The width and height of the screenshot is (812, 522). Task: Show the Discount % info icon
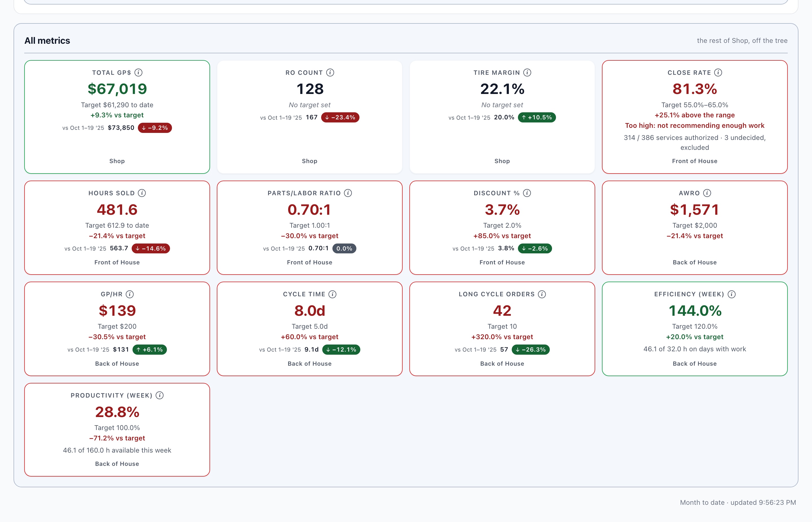[x=527, y=193]
